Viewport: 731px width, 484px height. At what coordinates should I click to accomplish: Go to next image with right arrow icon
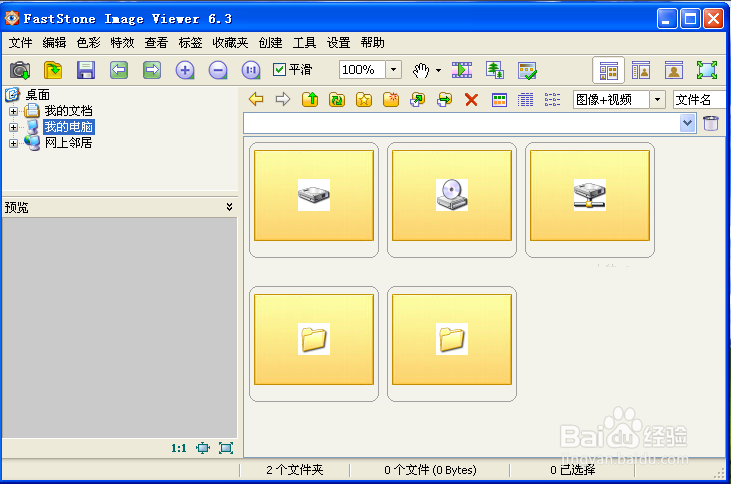(152, 70)
